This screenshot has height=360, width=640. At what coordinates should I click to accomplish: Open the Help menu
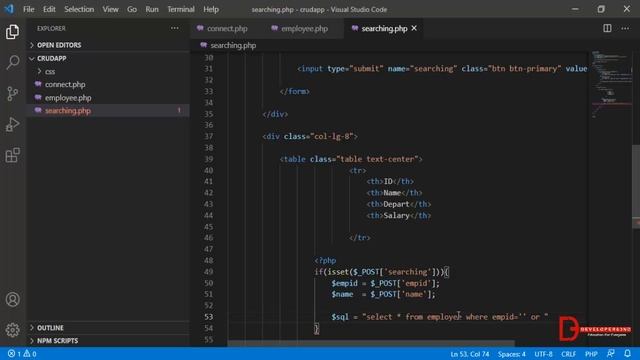pyautogui.click(x=211, y=9)
